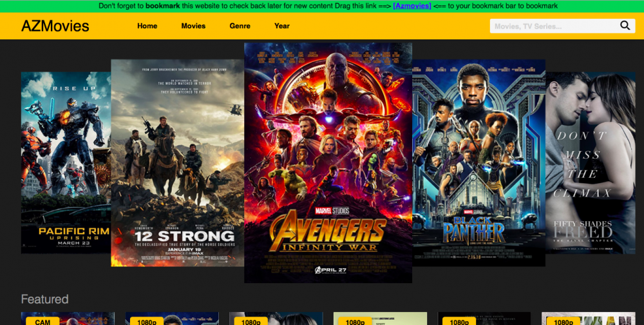
Task: Choose the Black Panther movie poster
Action: [478, 162]
